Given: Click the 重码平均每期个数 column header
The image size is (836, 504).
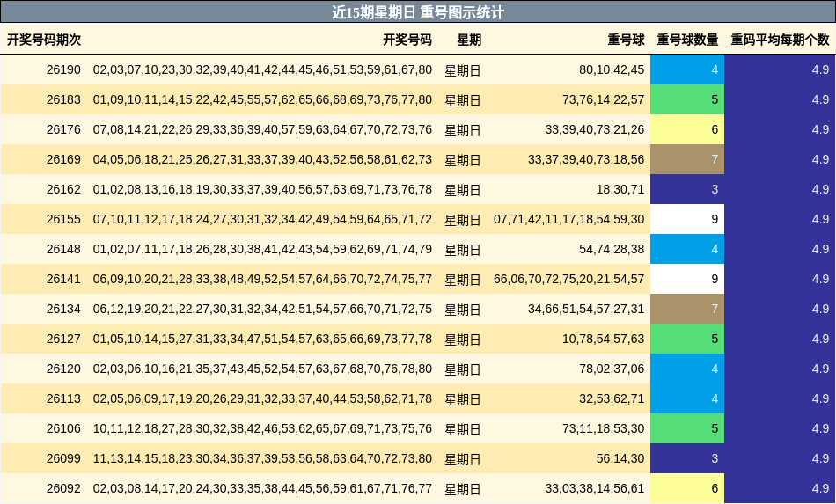Looking at the screenshot, I should tap(780, 40).
